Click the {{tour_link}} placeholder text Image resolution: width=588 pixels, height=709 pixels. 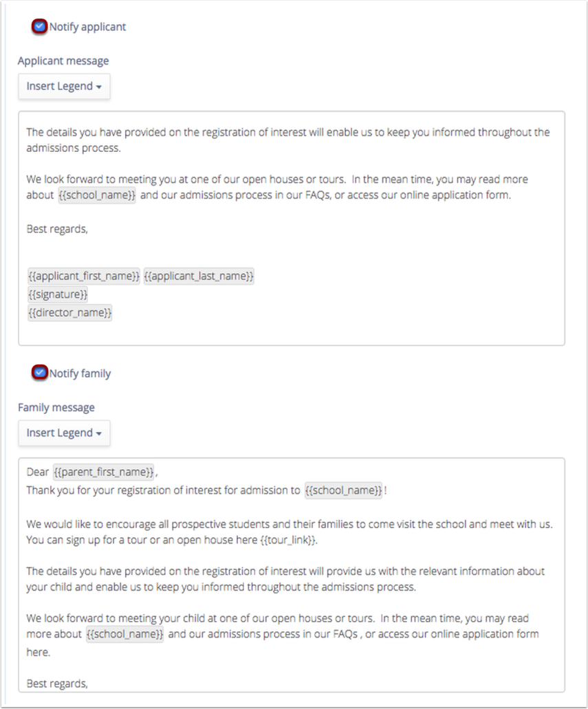(x=288, y=540)
